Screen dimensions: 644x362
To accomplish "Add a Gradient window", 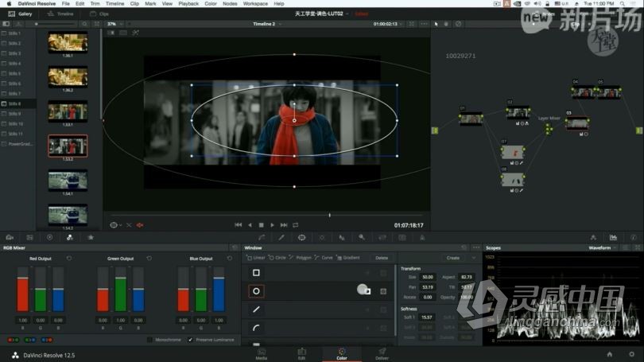I will point(348,258).
